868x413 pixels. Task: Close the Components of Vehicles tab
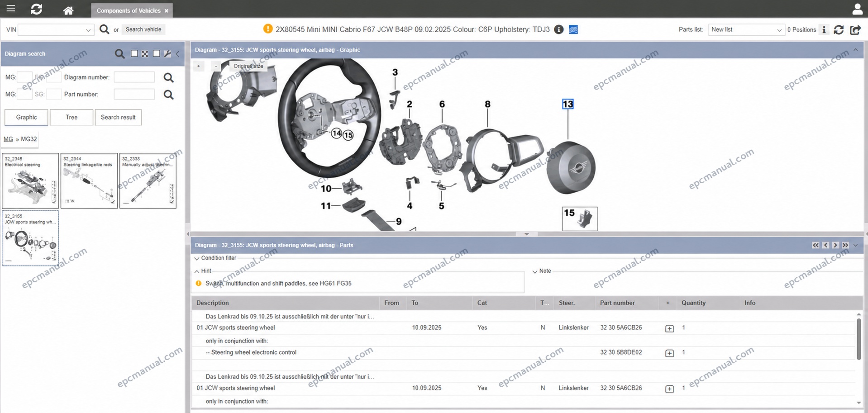point(167,11)
